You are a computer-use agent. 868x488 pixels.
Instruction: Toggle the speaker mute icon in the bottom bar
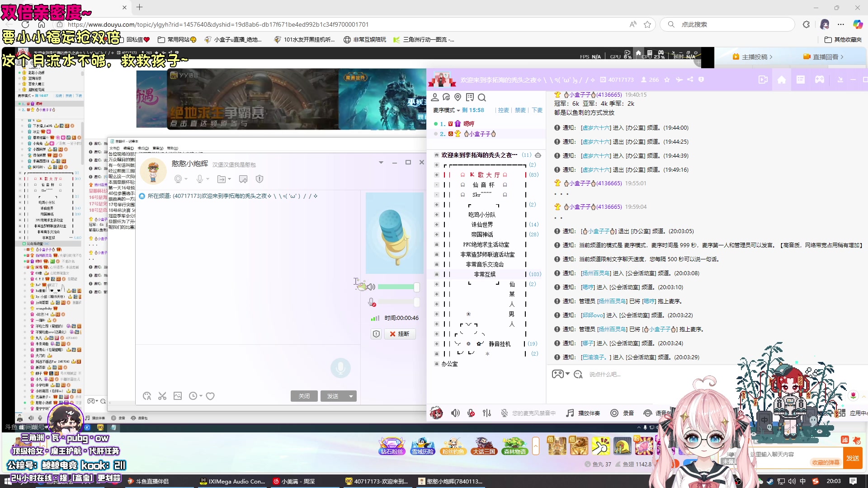tap(455, 413)
